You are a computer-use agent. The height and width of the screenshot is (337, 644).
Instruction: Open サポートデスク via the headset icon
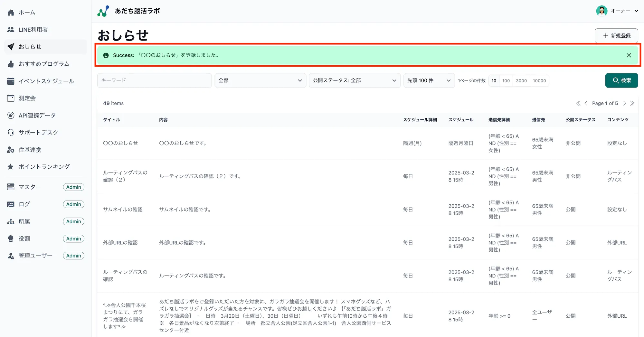pyautogui.click(x=10, y=132)
